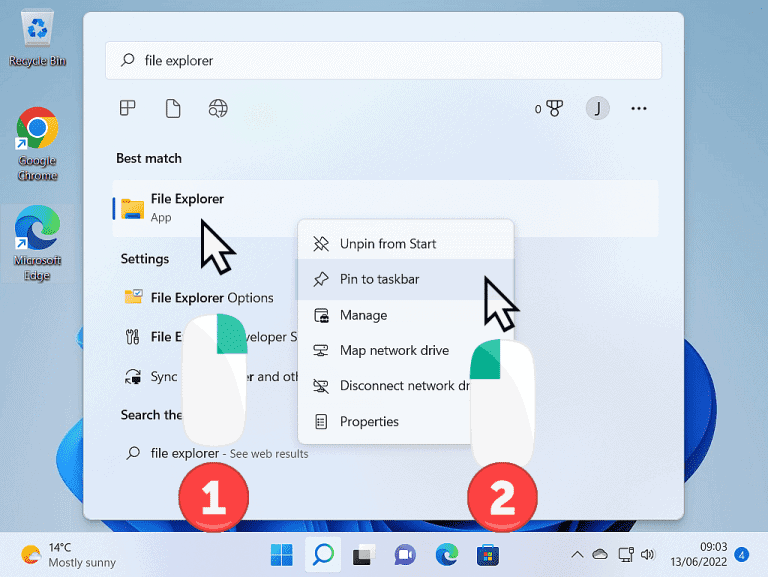Open the three-dot more options menu
768x577 pixels.
point(639,108)
